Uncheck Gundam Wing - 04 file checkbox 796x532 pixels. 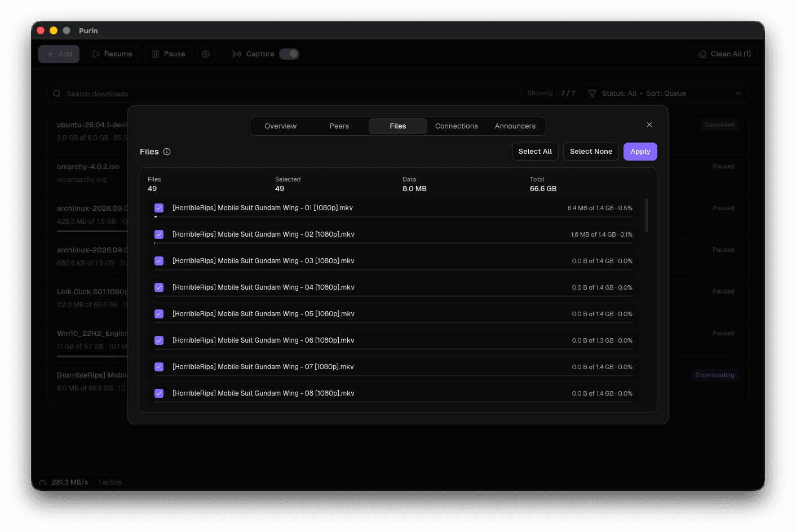click(x=159, y=287)
